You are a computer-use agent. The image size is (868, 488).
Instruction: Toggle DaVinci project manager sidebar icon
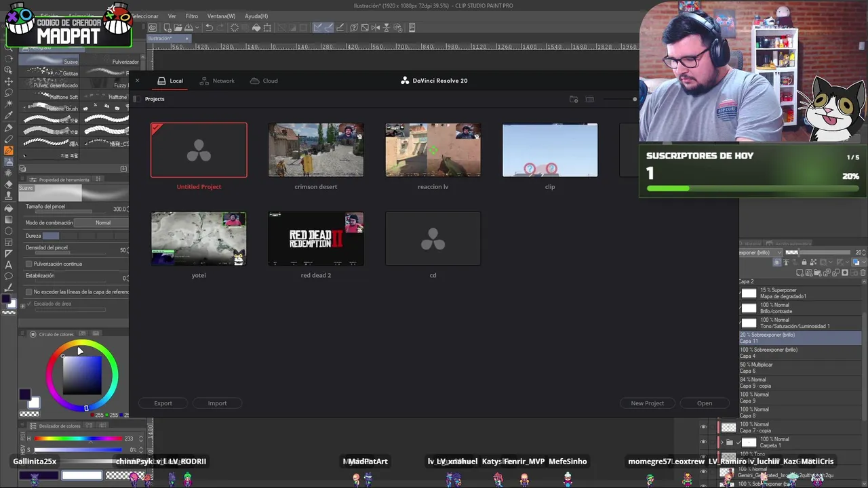(x=138, y=99)
